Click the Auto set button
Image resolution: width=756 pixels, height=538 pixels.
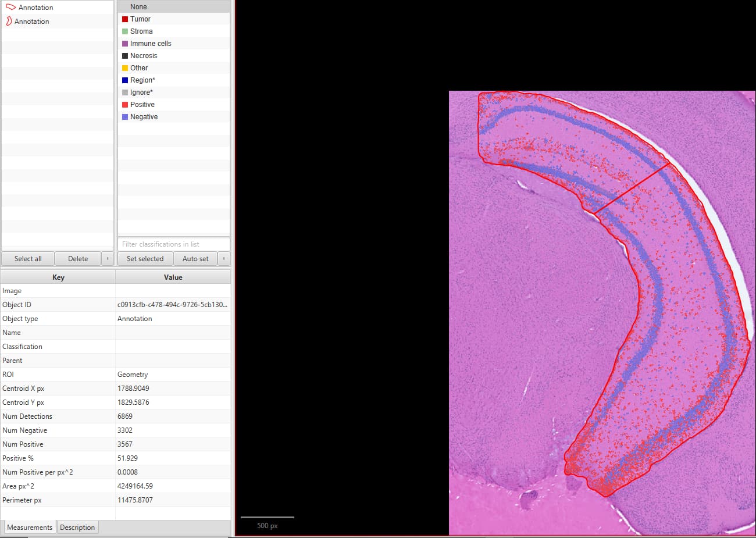195,258
